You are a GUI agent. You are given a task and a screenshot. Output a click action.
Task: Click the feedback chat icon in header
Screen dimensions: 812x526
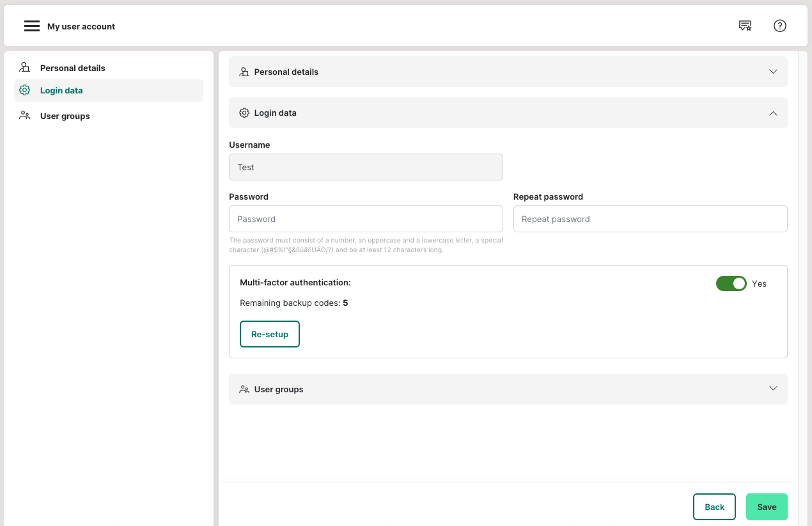coord(745,26)
